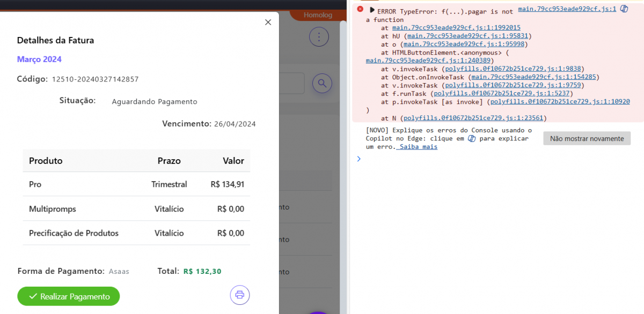This screenshot has height=314, width=644.
Task: Close the Detalhes da Fatura dialog
Action: tap(268, 22)
